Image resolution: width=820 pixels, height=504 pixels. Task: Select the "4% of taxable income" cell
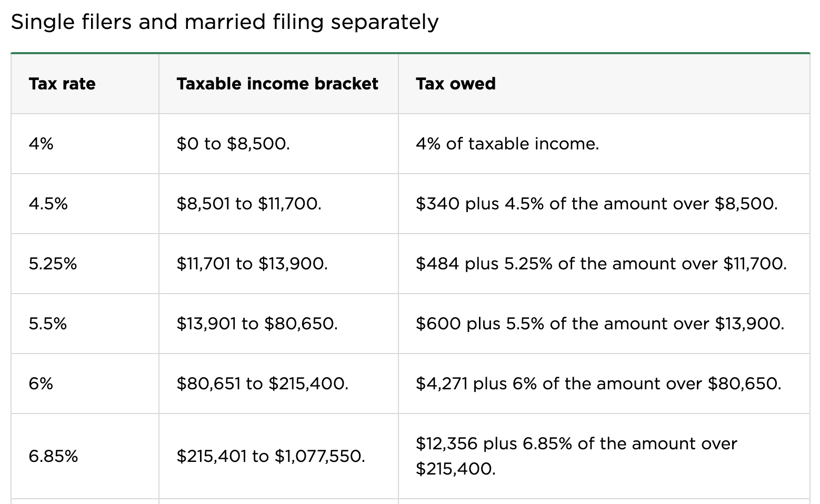coord(507,144)
